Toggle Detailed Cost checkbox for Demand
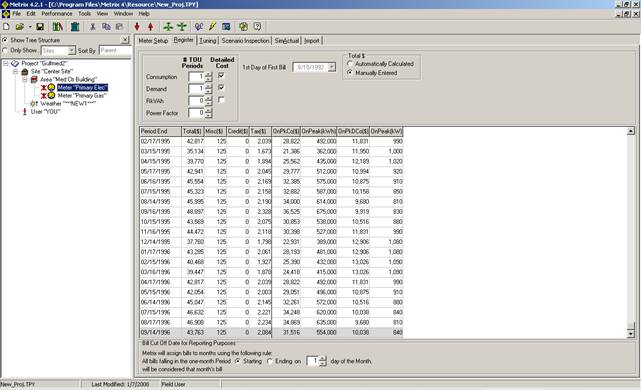641x390 pixels. [221, 87]
